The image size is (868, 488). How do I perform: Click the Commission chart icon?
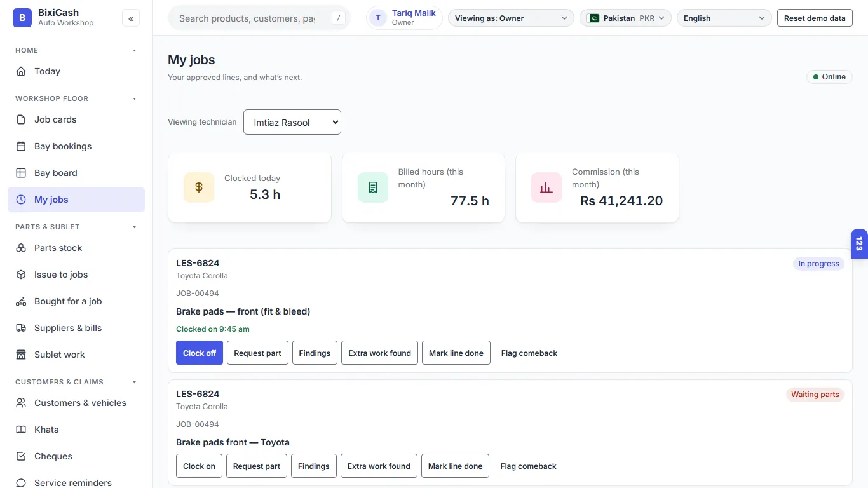546,187
